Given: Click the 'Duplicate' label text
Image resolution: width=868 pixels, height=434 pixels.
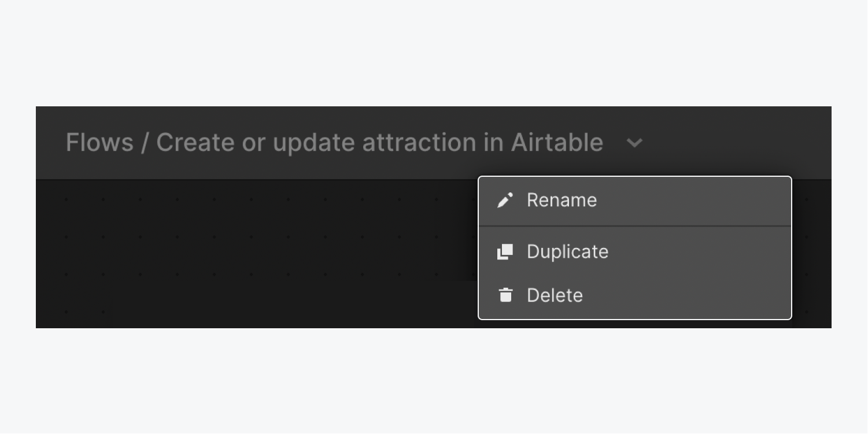Looking at the screenshot, I should pos(567,252).
